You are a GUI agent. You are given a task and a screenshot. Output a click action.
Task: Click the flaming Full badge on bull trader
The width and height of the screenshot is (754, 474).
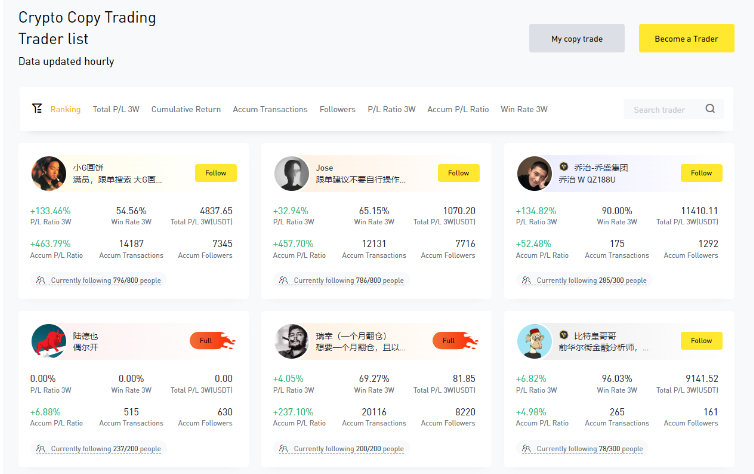coord(213,341)
